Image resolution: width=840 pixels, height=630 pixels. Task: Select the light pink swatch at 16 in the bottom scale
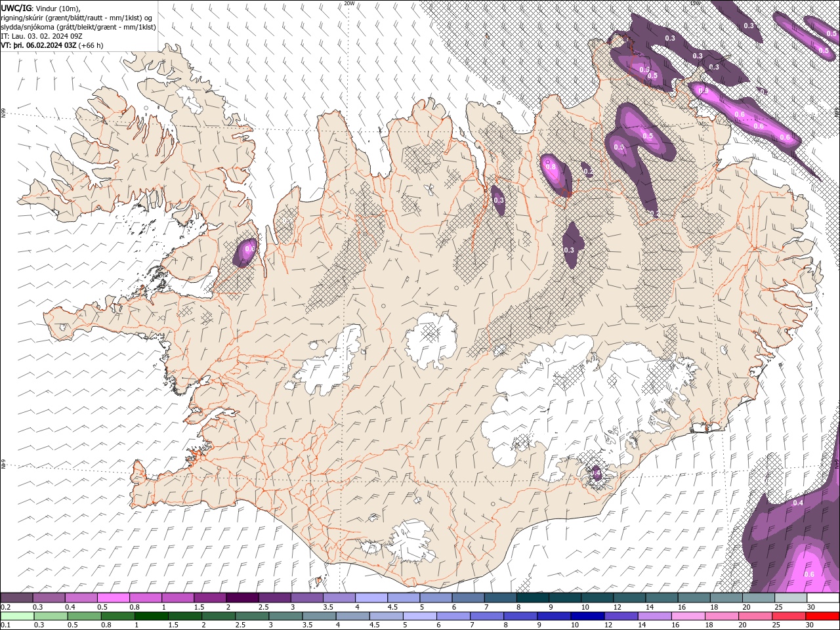[688, 616]
